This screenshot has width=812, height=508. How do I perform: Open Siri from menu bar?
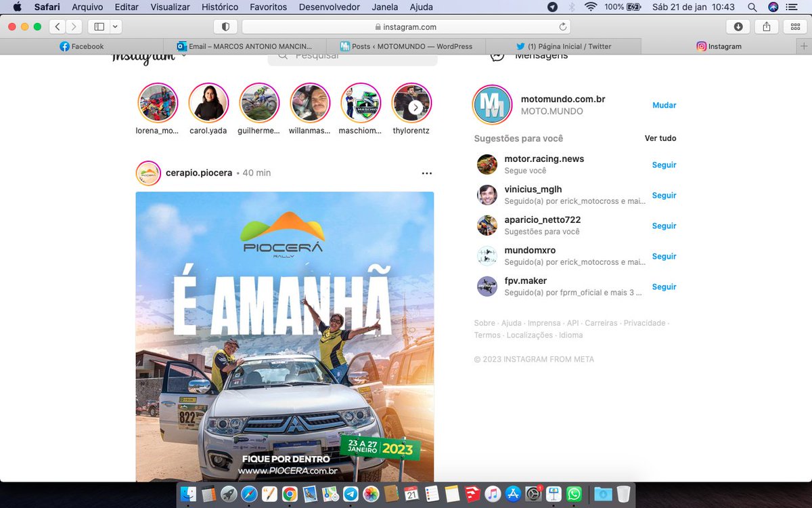tap(773, 7)
